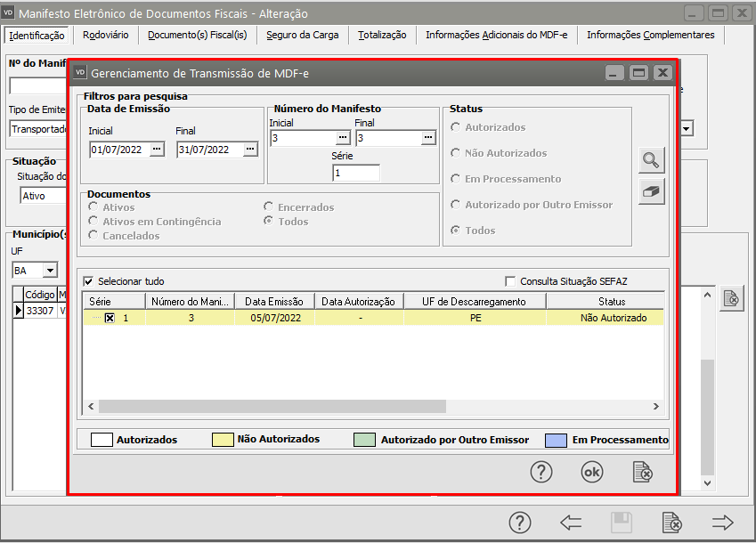
Task: Click the yellow Não Autorizados legend swatch
Action: click(x=222, y=440)
